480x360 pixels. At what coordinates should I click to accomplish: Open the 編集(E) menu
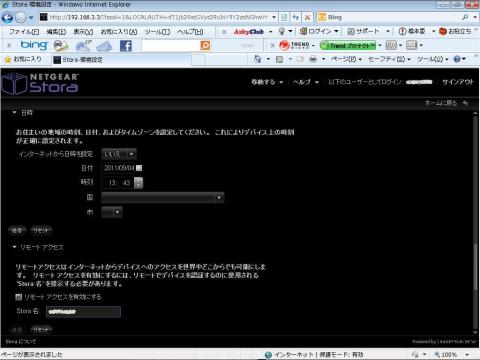[x=56, y=32]
